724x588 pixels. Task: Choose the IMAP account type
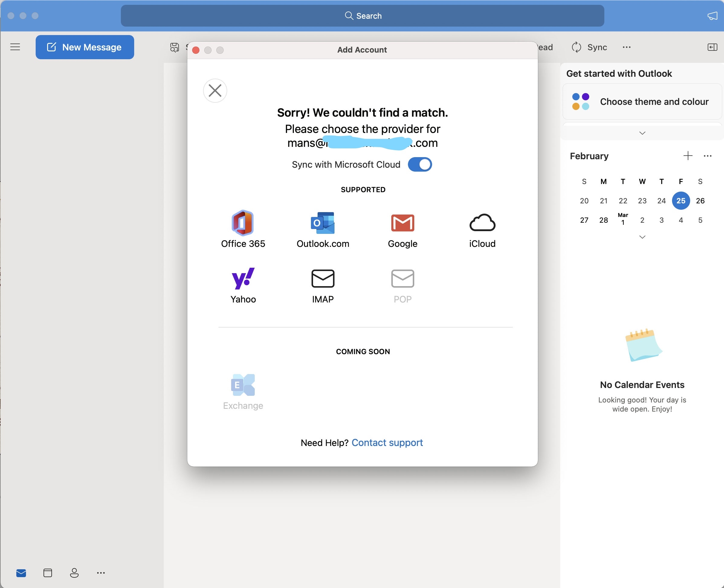[x=323, y=278]
